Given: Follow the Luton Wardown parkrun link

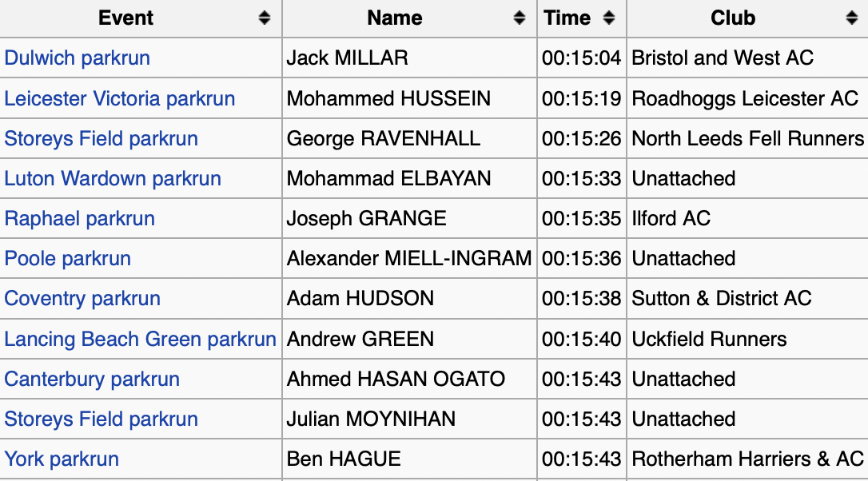Looking at the screenshot, I should [113, 178].
